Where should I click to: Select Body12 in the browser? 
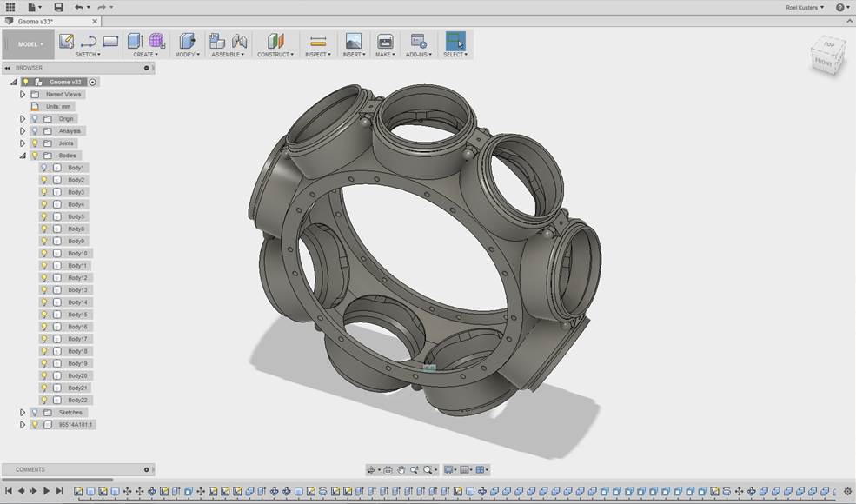(77, 278)
